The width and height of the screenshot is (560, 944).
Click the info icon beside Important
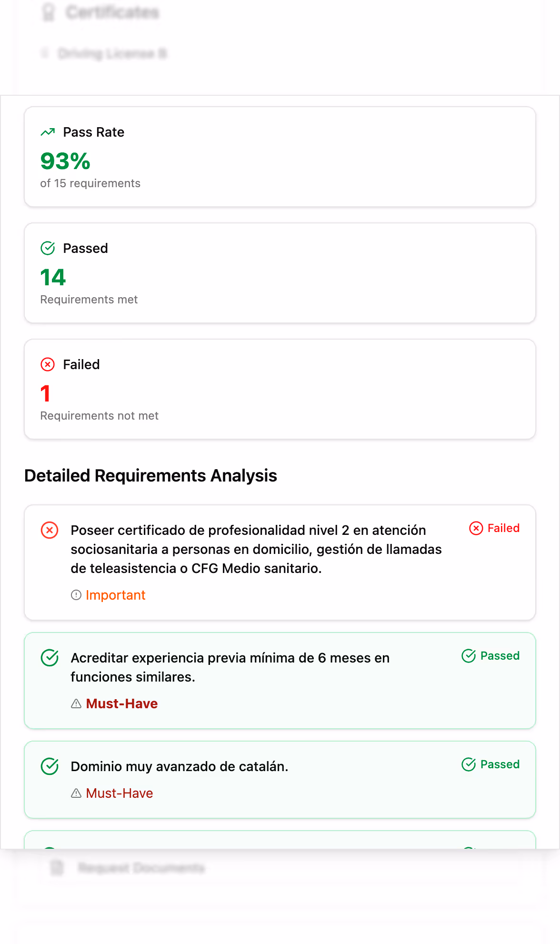pos(76,595)
